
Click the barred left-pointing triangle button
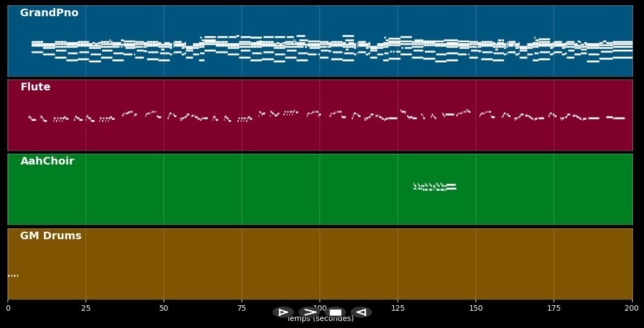point(361,312)
